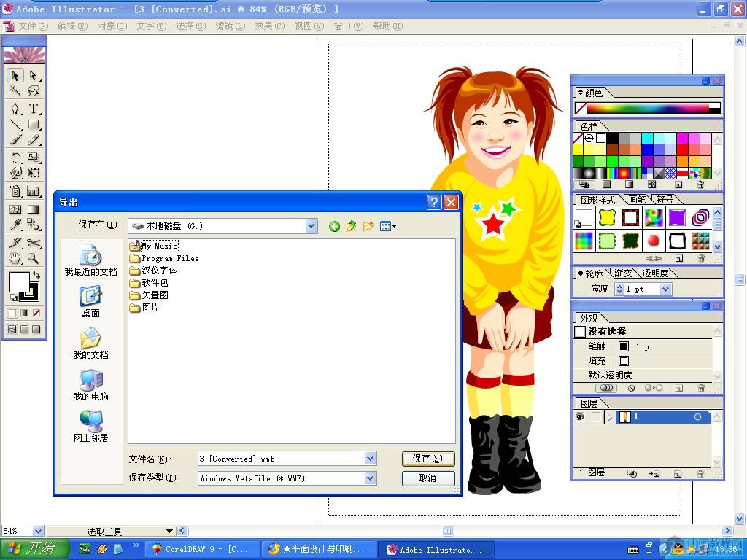Select the Rectangle tool

(x=33, y=124)
